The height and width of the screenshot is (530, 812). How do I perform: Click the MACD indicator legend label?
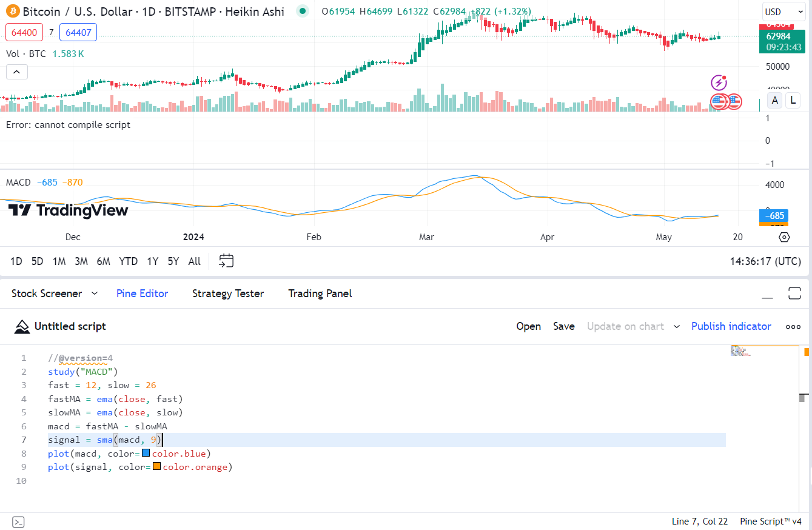pyautogui.click(x=18, y=182)
